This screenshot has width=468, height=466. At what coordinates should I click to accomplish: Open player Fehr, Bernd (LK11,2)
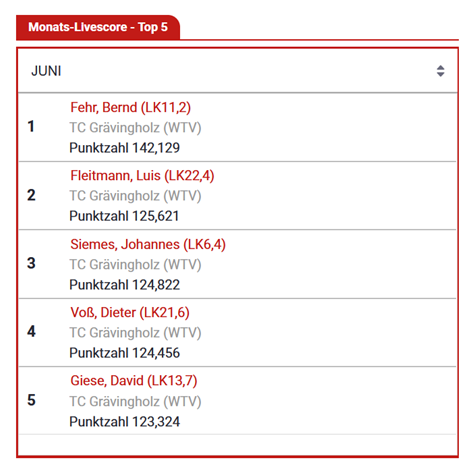point(130,108)
